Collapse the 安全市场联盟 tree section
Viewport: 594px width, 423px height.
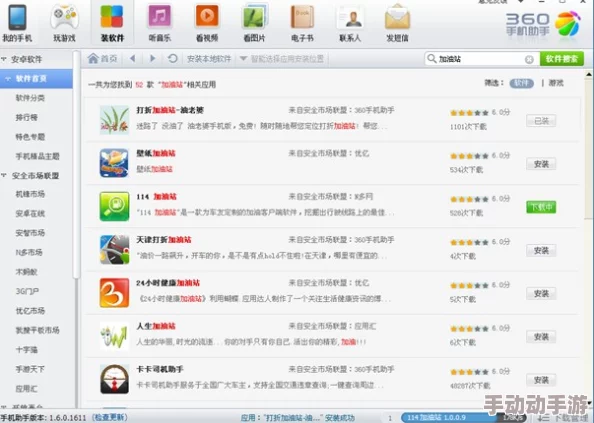(4, 175)
